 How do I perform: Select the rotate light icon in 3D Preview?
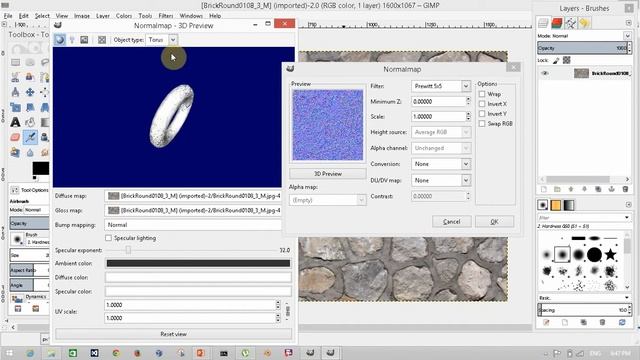click(x=72, y=40)
